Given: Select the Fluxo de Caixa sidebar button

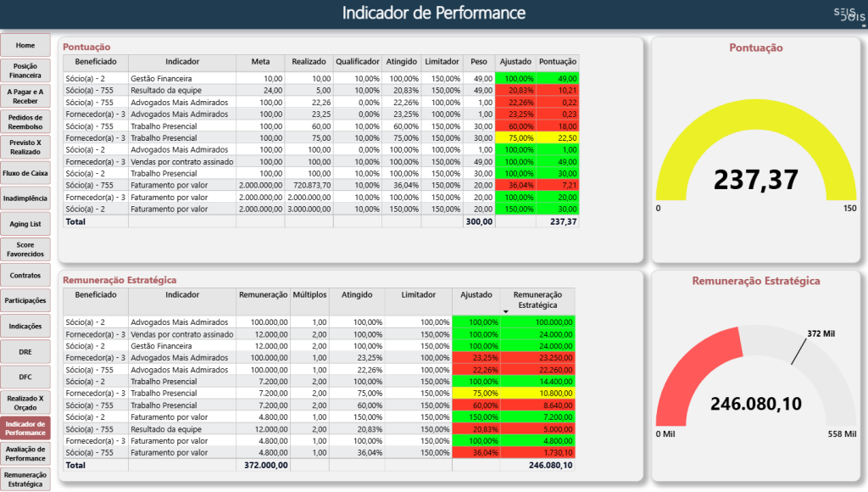Looking at the screenshot, I should [x=25, y=173].
